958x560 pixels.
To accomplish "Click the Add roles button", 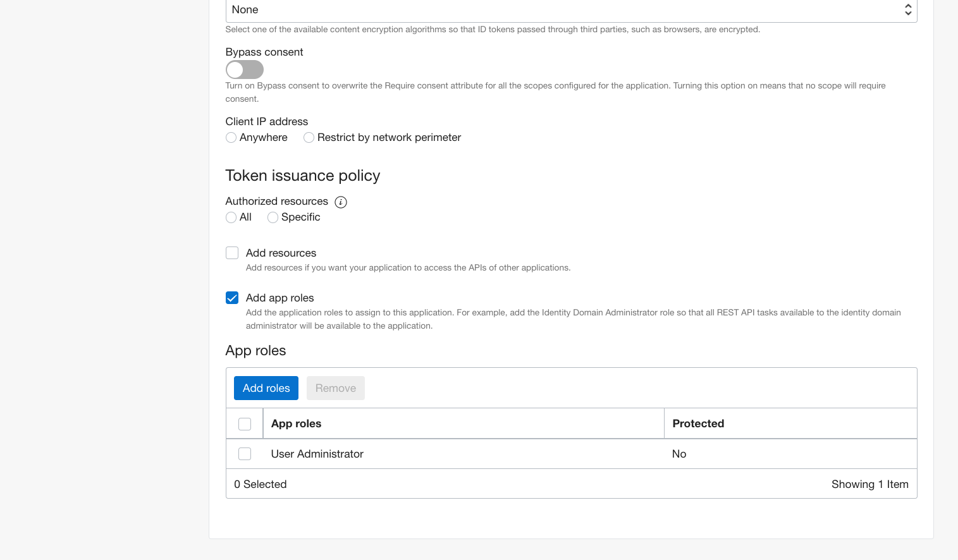I will tap(266, 387).
